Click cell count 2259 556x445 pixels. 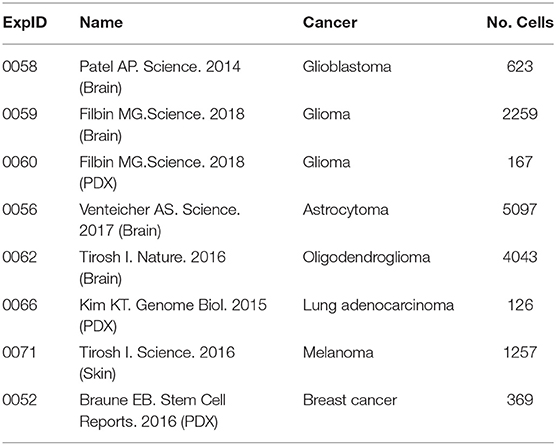[x=520, y=114]
